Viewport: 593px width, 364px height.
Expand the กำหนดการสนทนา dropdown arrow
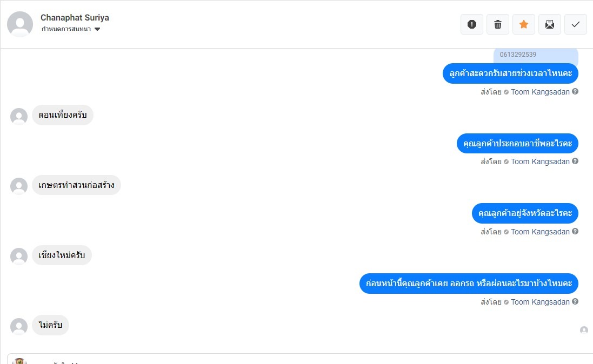[x=97, y=29]
